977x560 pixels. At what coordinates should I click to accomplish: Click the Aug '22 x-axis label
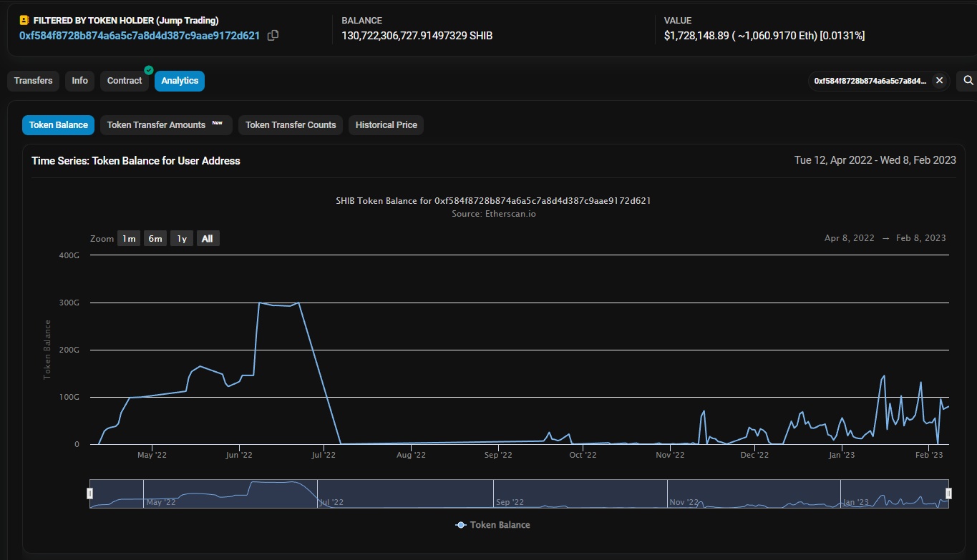pos(411,455)
